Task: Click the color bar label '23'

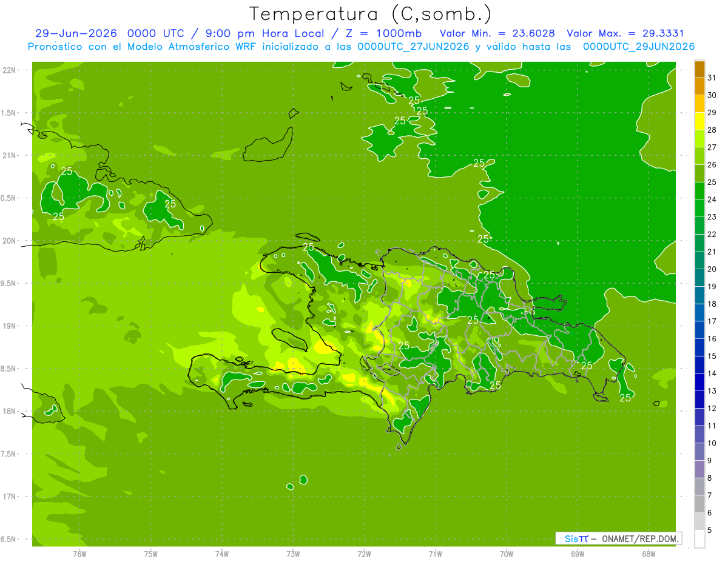Action: click(712, 217)
